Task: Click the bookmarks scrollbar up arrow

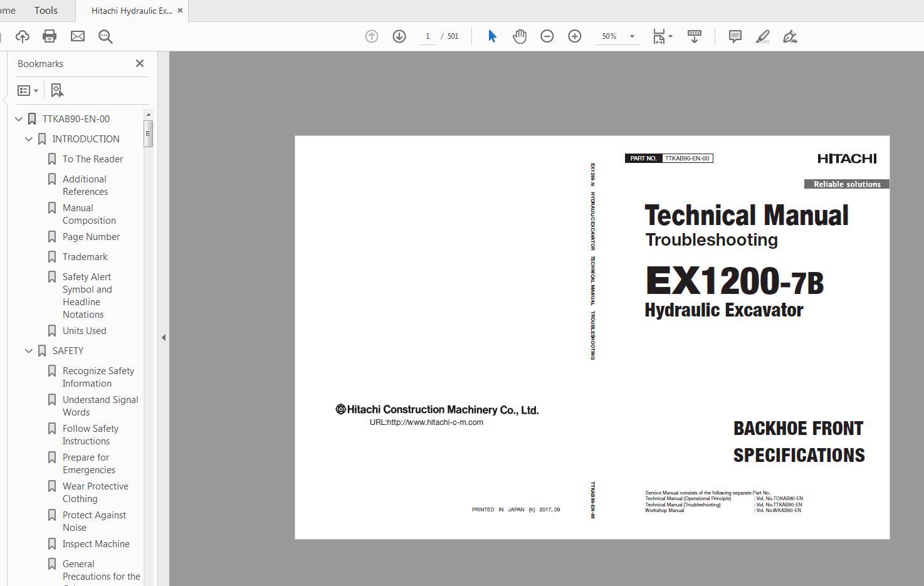Action: (x=149, y=114)
